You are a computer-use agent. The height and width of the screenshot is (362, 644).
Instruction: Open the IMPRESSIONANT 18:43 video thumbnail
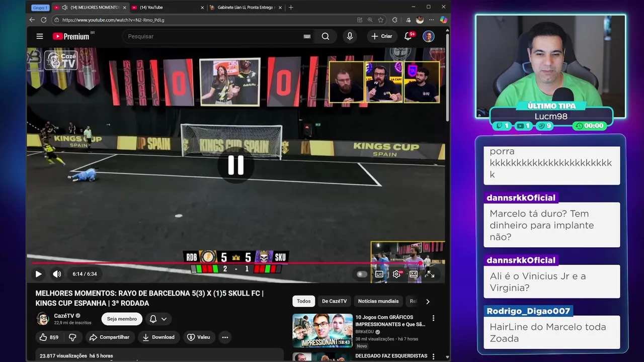point(323,330)
